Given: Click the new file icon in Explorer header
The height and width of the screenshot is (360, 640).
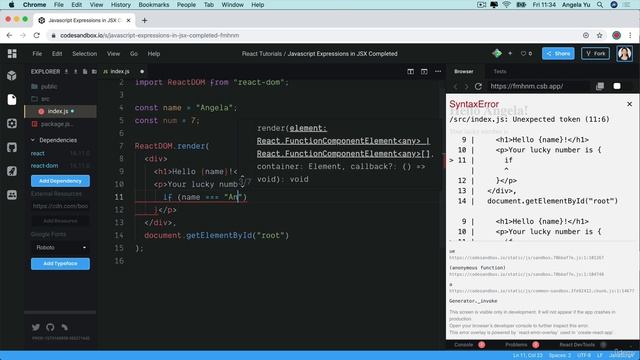Looking at the screenshot, I should (x=85, y=71).
